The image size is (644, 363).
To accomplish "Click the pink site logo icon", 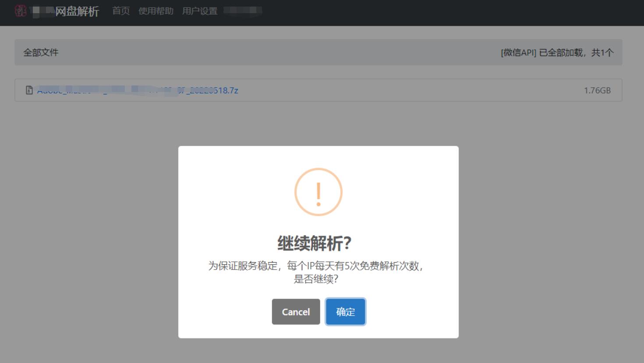I will coord(21,11).
